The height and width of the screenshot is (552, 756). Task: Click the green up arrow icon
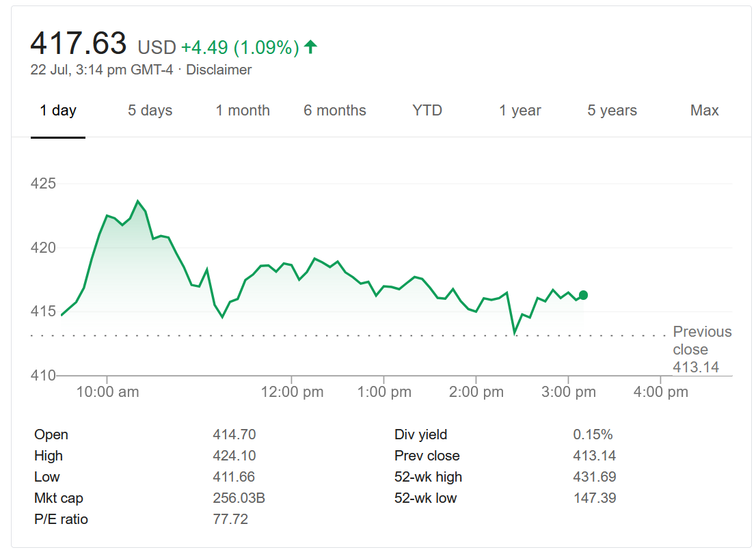pyautogui.click(x=311, y=47)
